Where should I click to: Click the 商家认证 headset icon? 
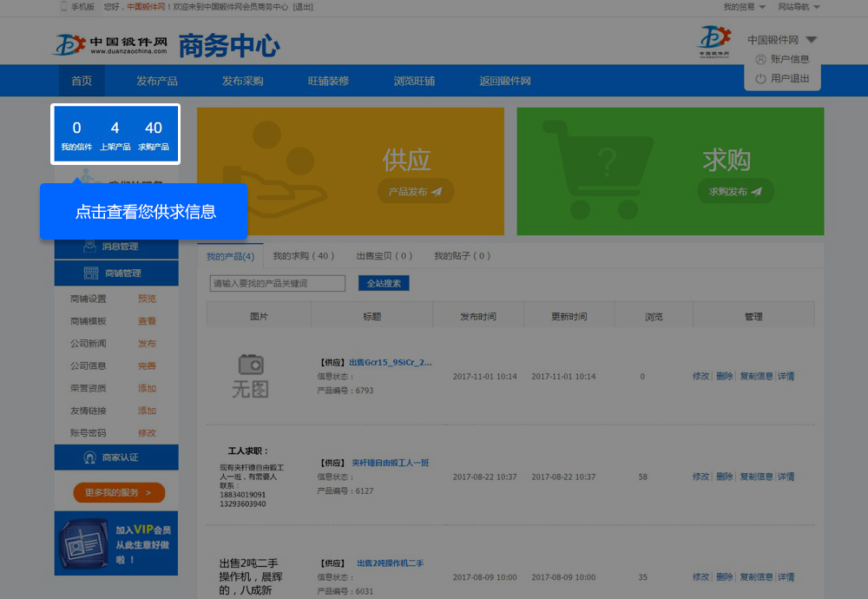89,457
